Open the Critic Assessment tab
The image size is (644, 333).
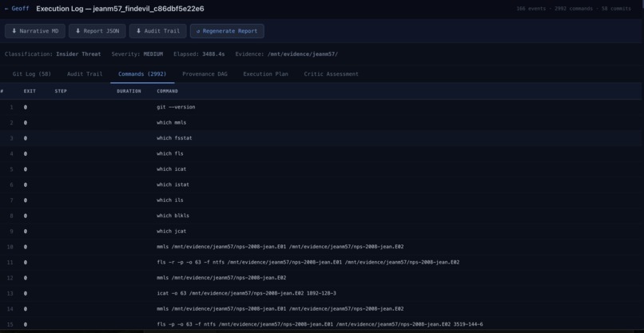pos(331,74)
